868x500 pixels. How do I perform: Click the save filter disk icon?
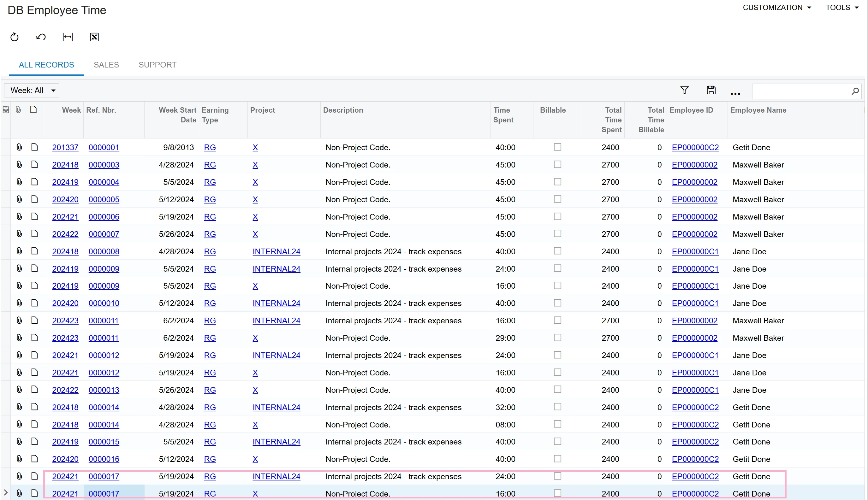[711, 90]
